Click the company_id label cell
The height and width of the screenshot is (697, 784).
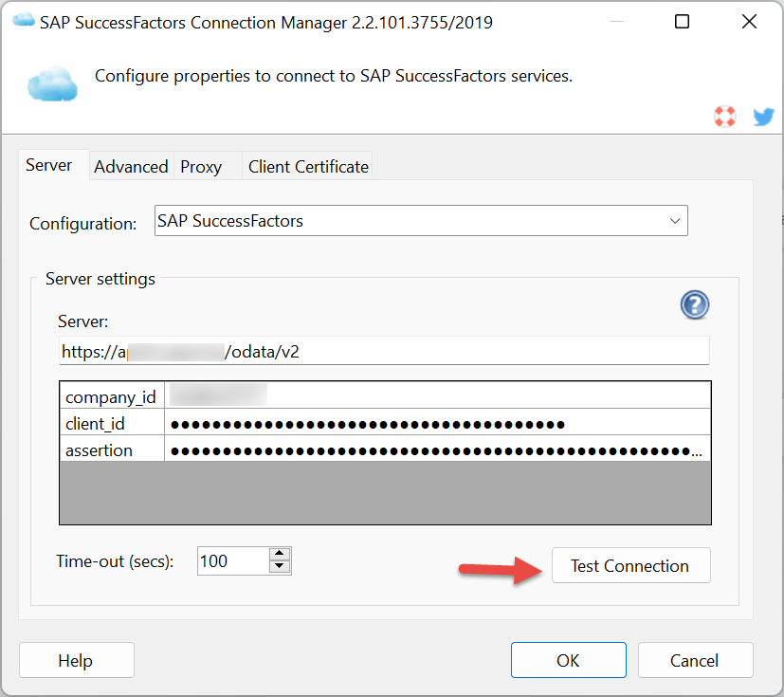coord(112,395)
